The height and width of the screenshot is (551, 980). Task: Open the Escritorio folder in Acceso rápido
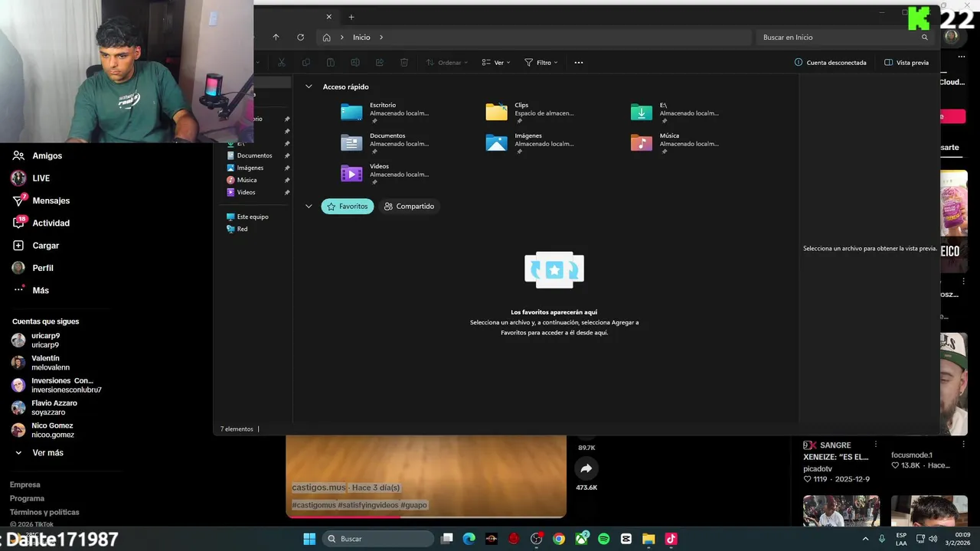[x=385, y=112]
